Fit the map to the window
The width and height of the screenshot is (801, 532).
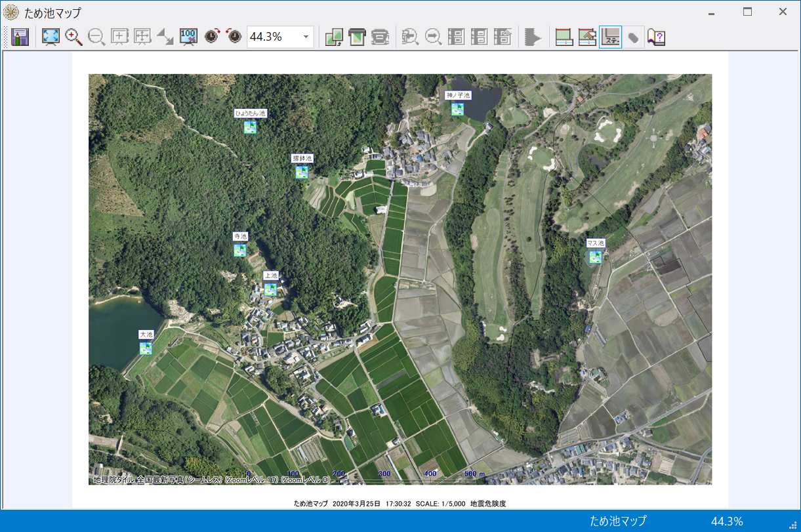click(x=51, y=37)
